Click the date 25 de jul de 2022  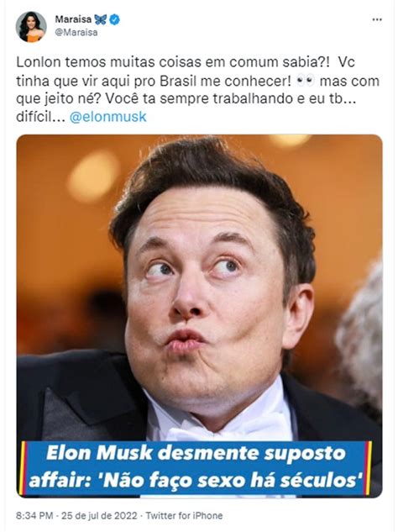click(99, 516)
